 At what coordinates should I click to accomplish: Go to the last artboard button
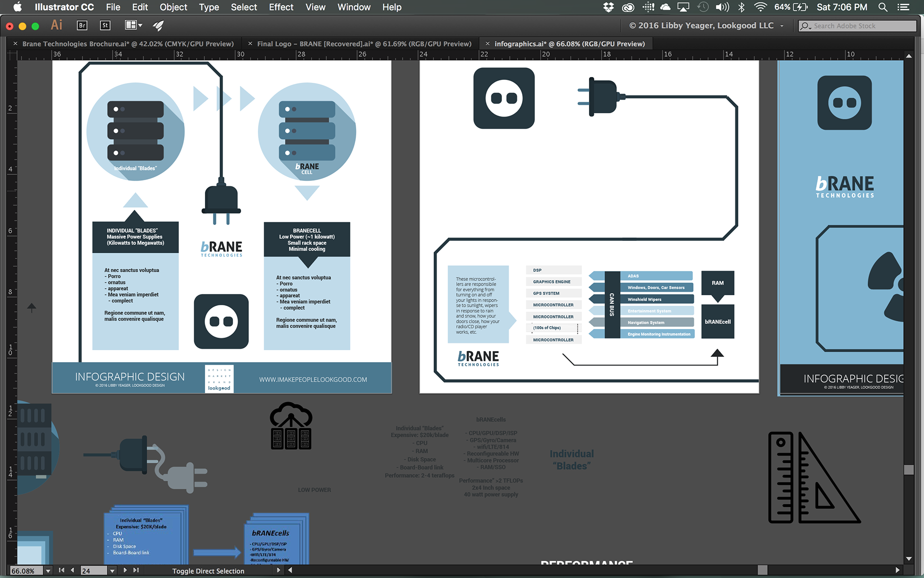[136, 570]
